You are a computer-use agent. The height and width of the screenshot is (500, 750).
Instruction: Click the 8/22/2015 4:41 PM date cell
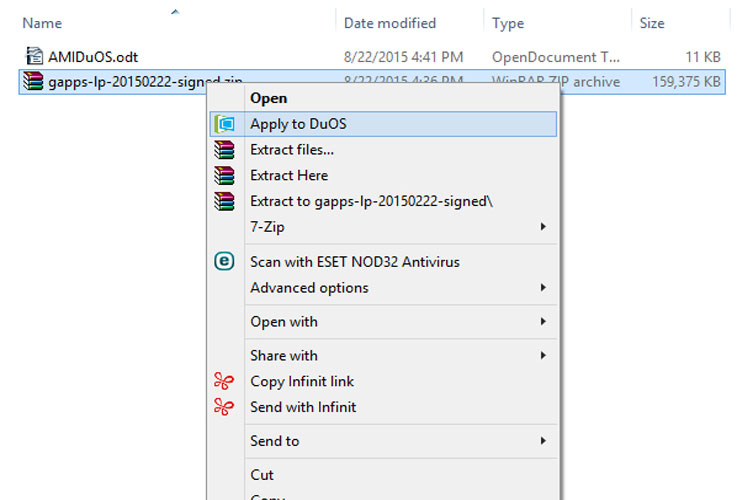(403, 57)
